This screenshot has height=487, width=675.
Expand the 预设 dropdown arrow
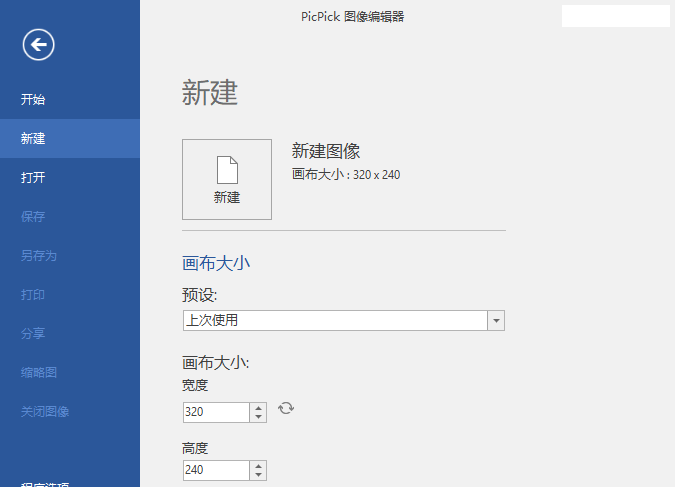(496, 320)
